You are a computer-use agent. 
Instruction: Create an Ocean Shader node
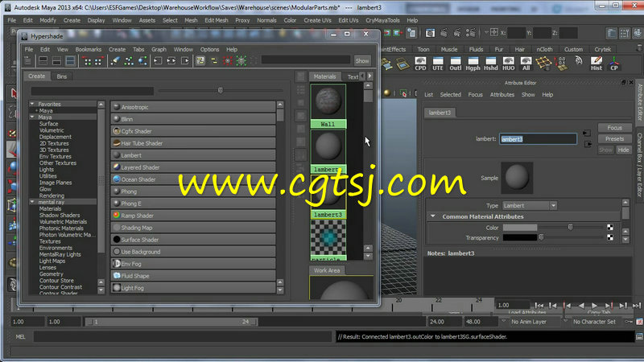click(193, 179)
